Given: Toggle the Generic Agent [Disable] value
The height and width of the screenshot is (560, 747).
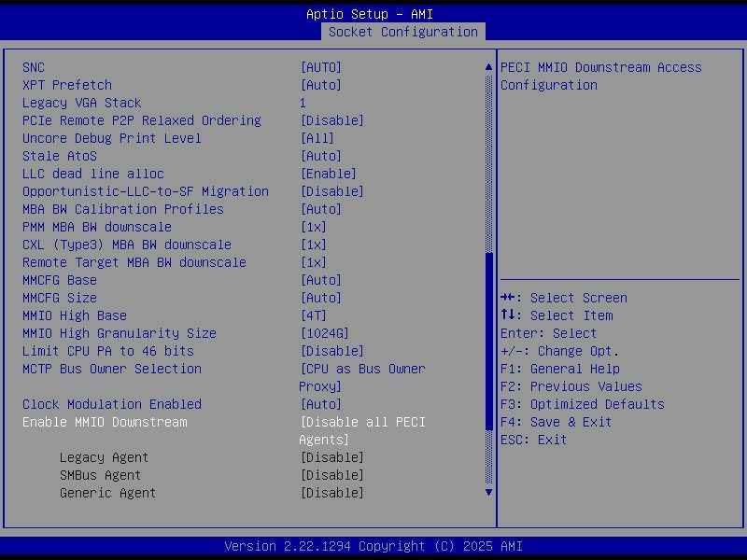Looking at the screenshot, I should 332,493.
